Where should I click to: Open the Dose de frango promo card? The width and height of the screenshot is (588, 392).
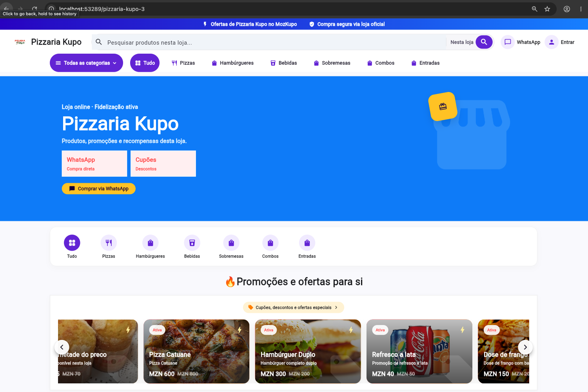coord(503,351)
